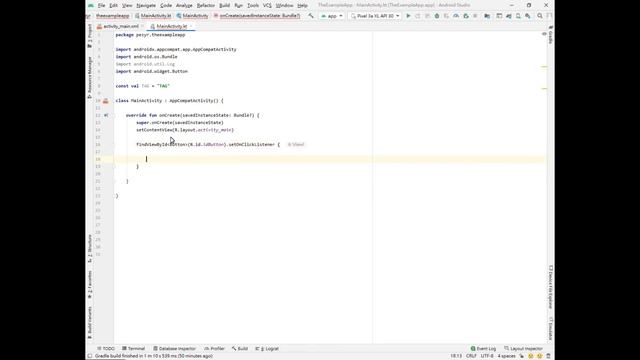Click the 'const val TAG' code line
The width and height of the screenshot is (640, 360).
[142, 86]
